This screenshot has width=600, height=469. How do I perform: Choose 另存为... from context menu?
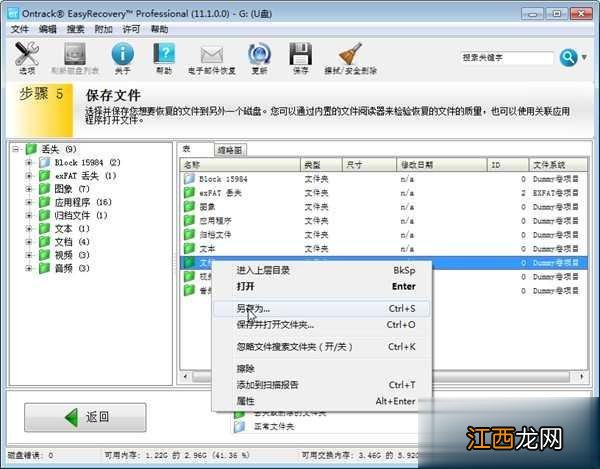pos(321,309)
